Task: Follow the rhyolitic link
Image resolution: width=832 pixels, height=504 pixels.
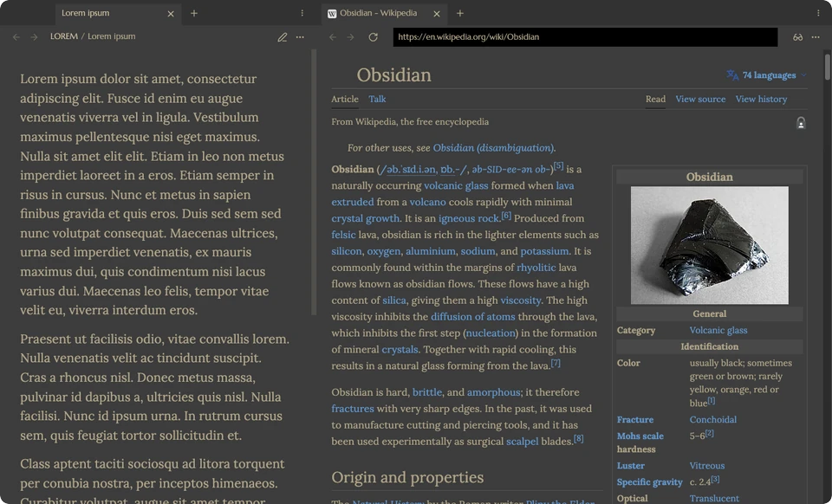Action: (536, 268)
